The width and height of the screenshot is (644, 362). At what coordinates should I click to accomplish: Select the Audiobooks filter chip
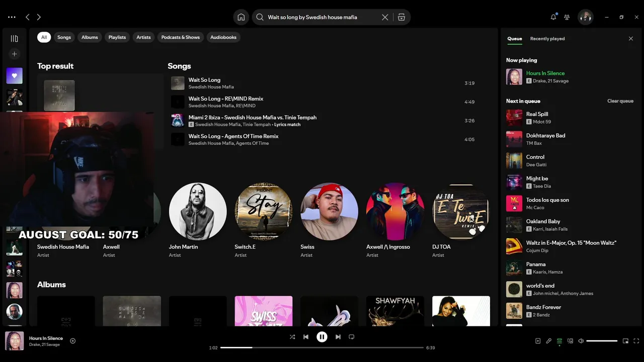(x=223, y=37)
